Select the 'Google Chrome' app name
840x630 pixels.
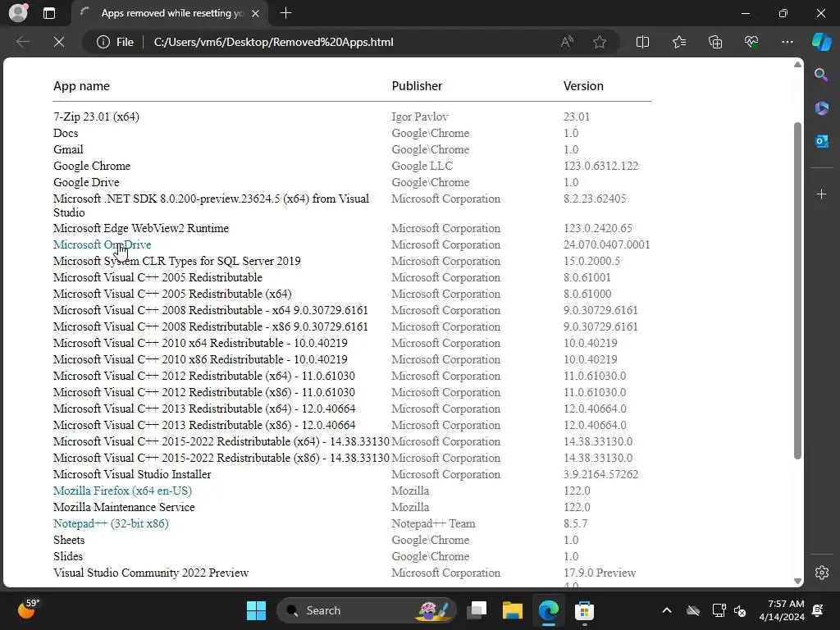92,166
